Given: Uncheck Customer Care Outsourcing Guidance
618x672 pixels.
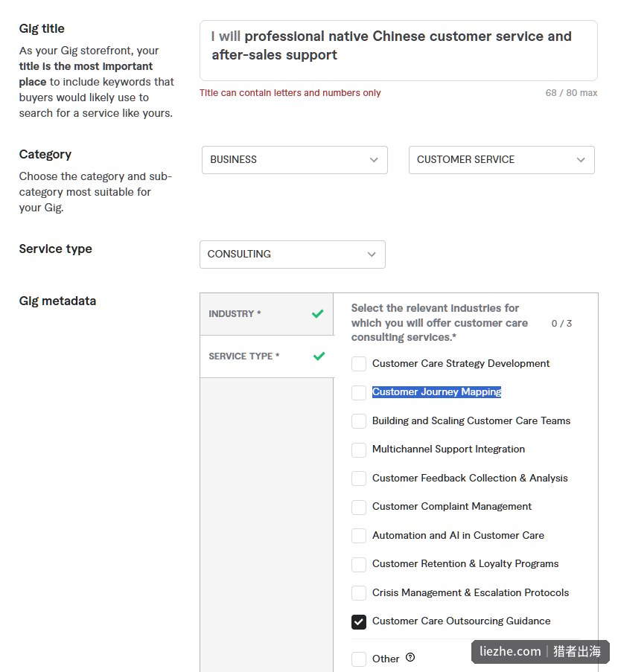Looking at the screenshot, I should pyautogui.click(x=359, y=622).
